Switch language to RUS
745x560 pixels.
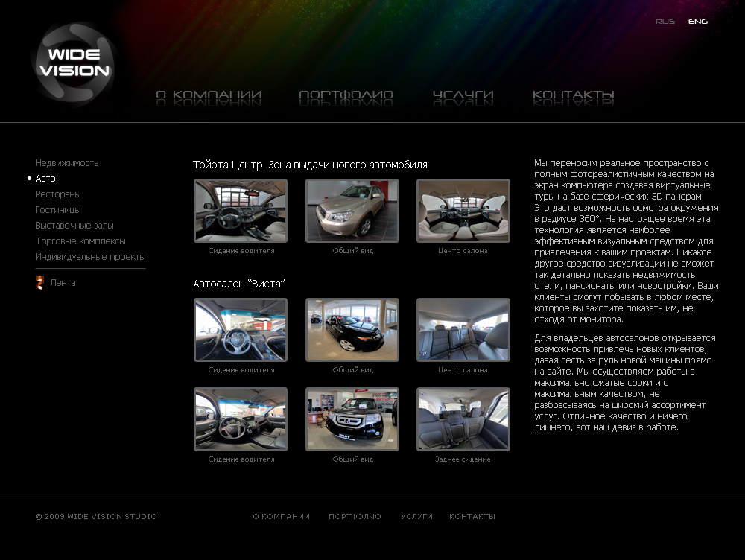click(665, 22)
